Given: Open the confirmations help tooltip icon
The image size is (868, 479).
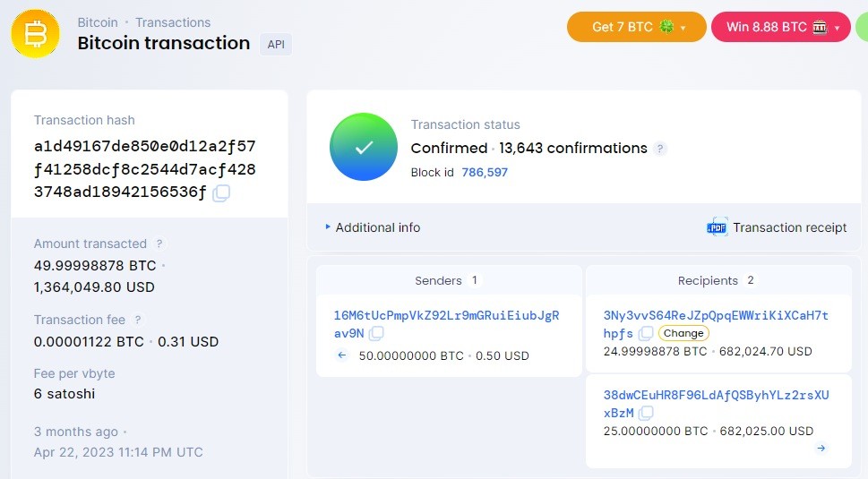Looking at the screenshot, I should coord(660,149).
